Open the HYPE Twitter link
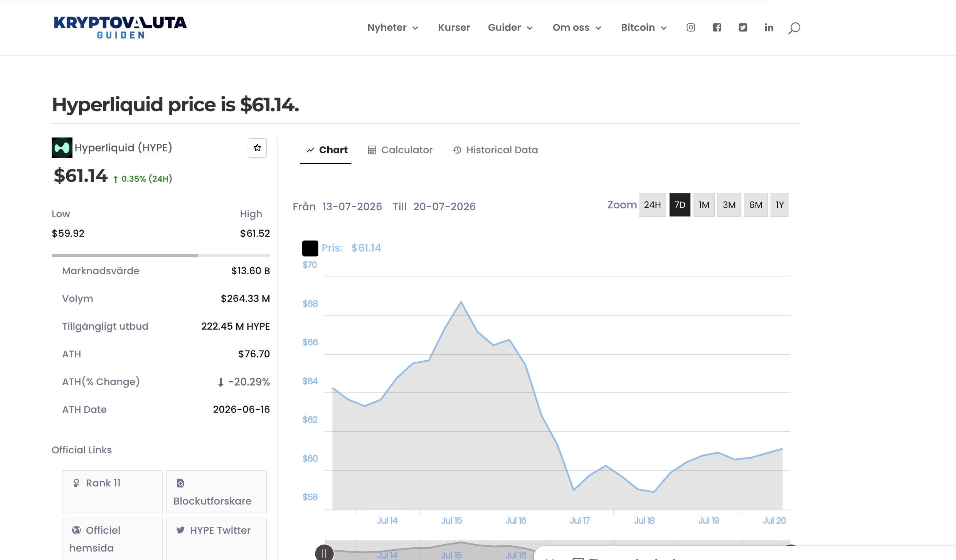The width and height of the screenshot is (956, 560). click(216, 539)
